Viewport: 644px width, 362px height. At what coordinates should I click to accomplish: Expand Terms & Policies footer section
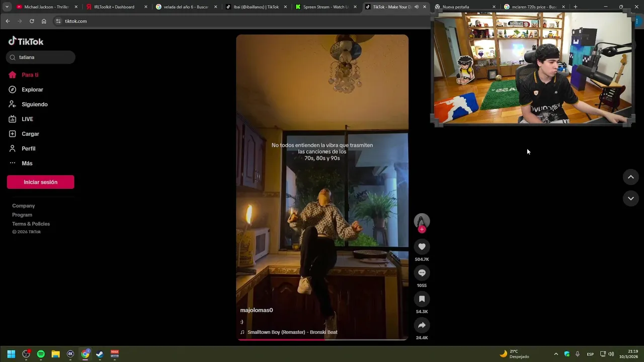coord(31,224)
